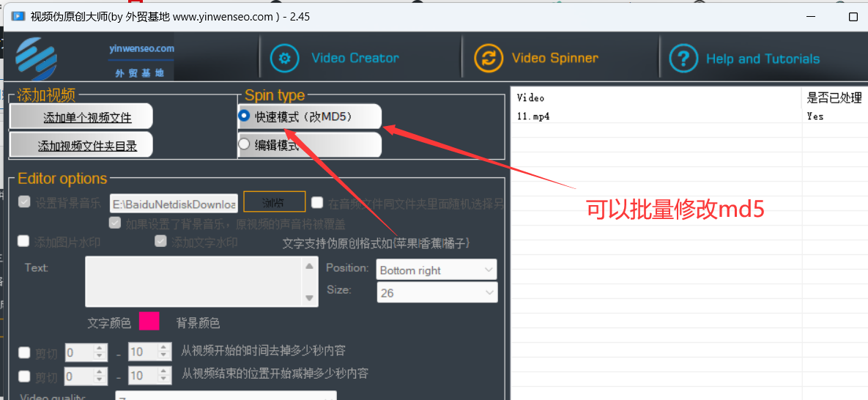Open the Position dropdown (Bottom right)
The image size is (868, 400).
[437, 270]
